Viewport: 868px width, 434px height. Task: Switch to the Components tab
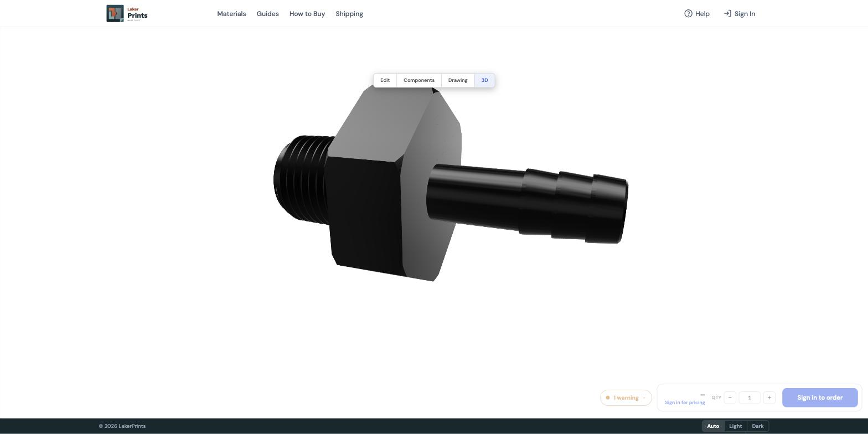pyautogui.click(x=419, y=80)
